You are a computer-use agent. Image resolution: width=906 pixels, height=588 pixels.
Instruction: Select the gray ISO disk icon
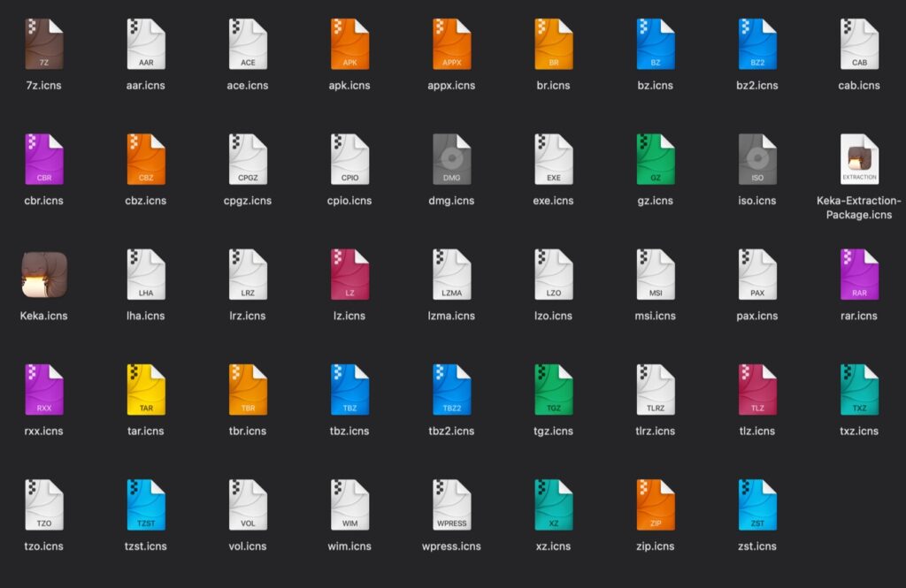[757, 159]
